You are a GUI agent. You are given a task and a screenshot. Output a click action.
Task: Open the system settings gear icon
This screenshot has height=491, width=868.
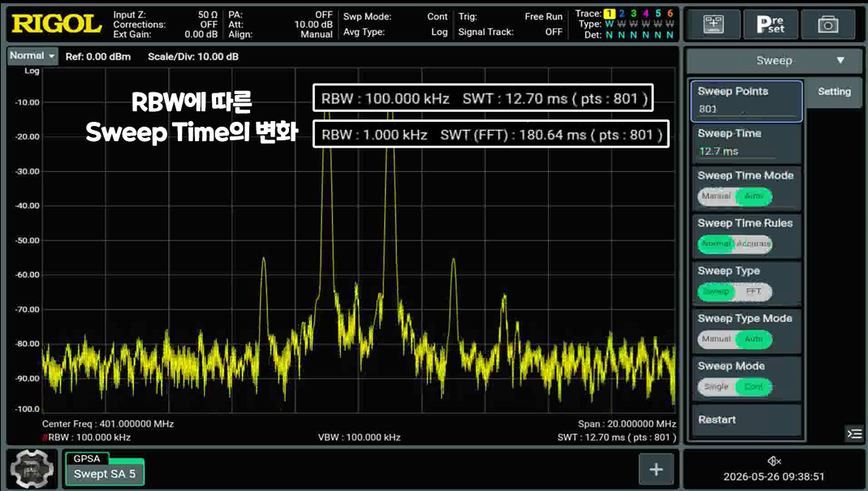tap(32, 469)
